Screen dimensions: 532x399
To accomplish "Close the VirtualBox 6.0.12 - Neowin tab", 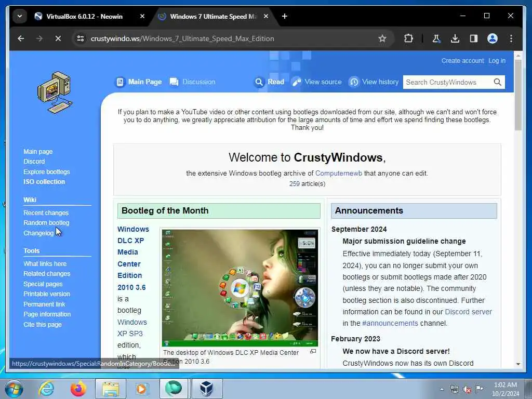I will click(142, 16).
